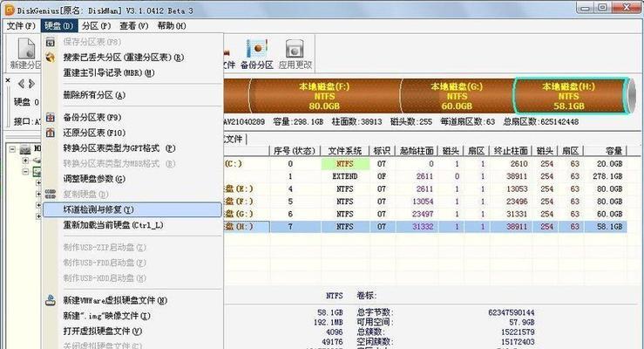Click the DiskGenius app icon in title bar
Viewport: 644px width, 349px height.
[x=9, y=10]
